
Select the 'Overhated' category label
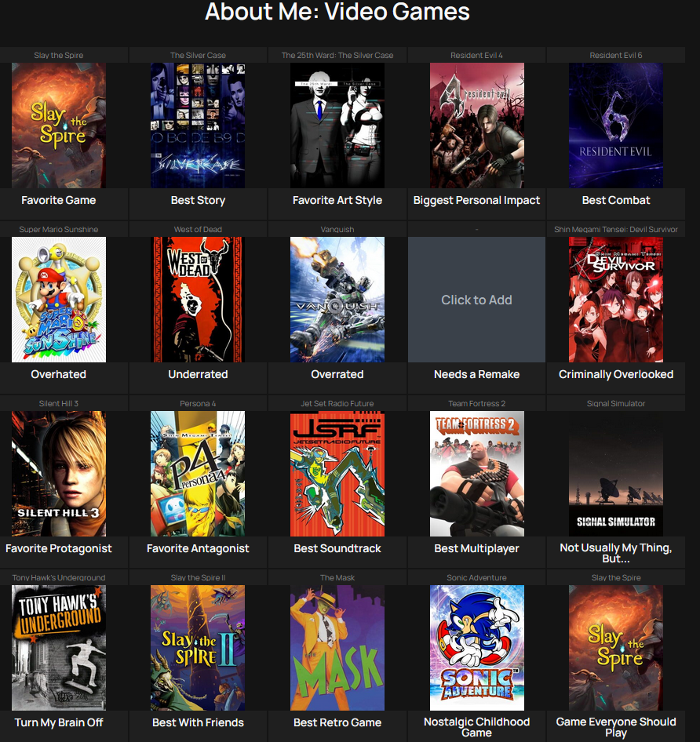[x=59, y=374]
